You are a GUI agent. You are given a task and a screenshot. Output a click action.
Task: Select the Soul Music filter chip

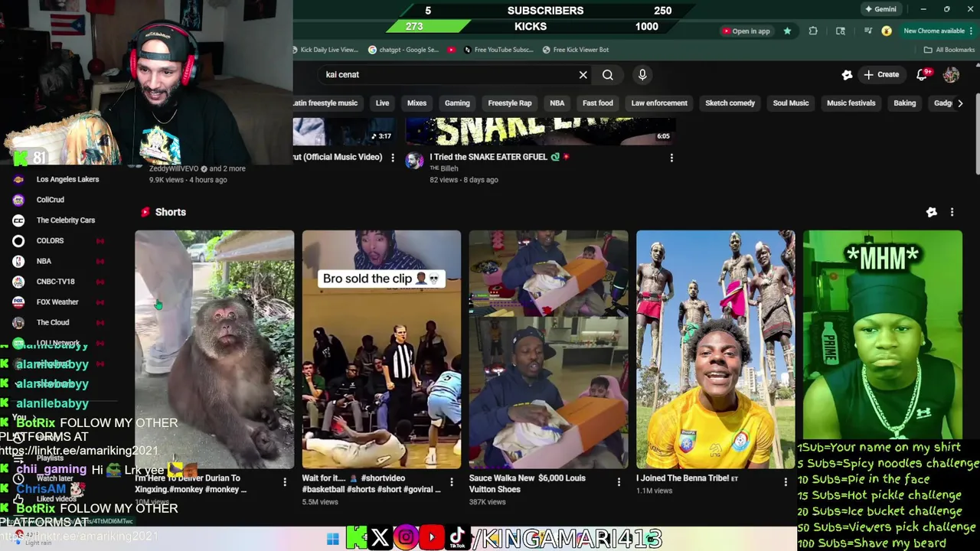(791, 103)
